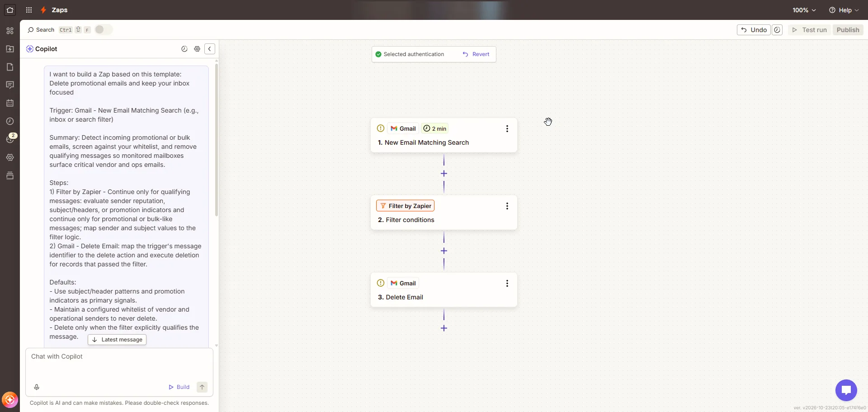Click the microphone icon in chat box
Viewport: 868px width, 412px height.
coord(37,387)
